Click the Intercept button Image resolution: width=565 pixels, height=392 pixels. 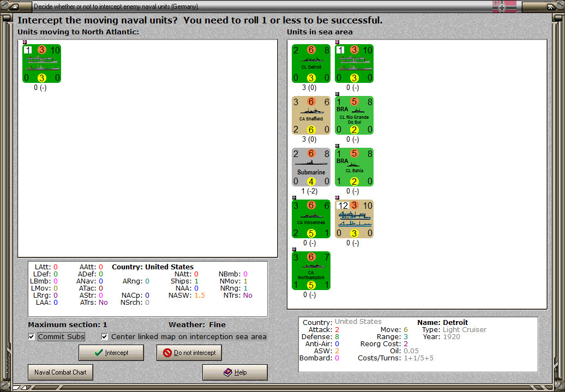pyautogui.click(x=111, y=353)
